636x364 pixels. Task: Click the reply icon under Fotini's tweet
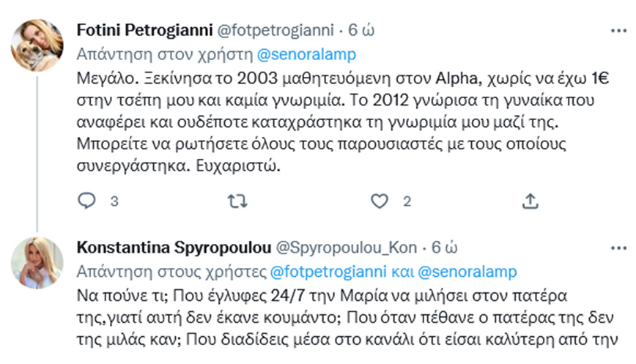click(86, 201)
